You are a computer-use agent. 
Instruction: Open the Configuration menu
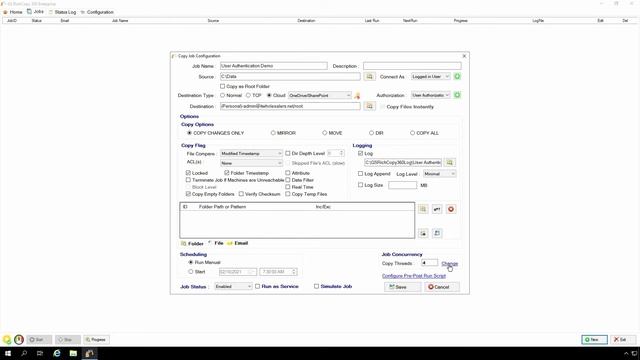(x=97, y=12)
